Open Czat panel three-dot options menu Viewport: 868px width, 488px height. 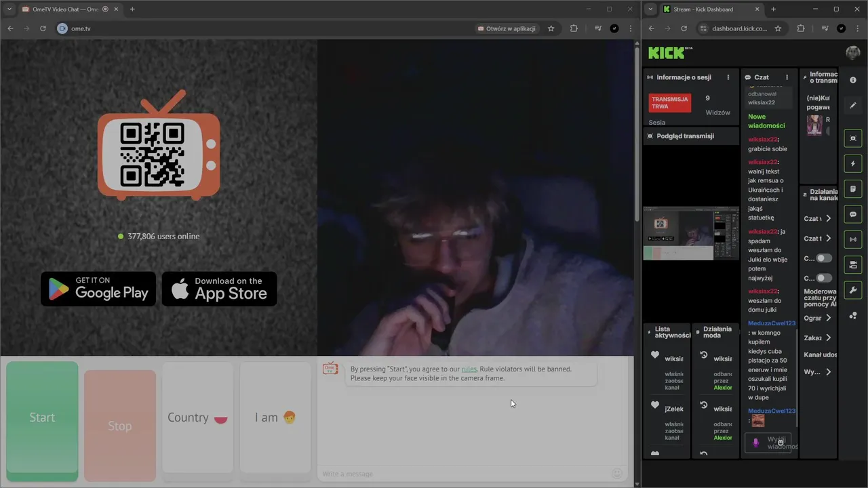point(787,77)
